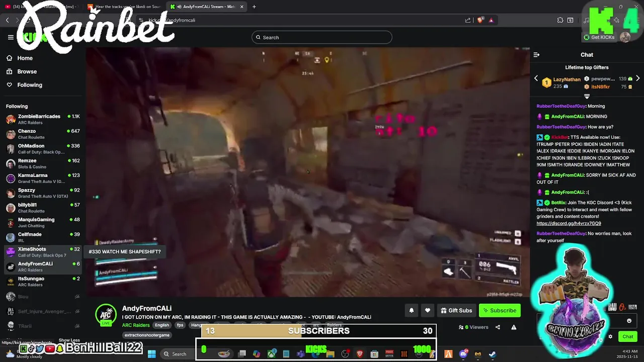Focus the Kick Search field

[322, 37]
